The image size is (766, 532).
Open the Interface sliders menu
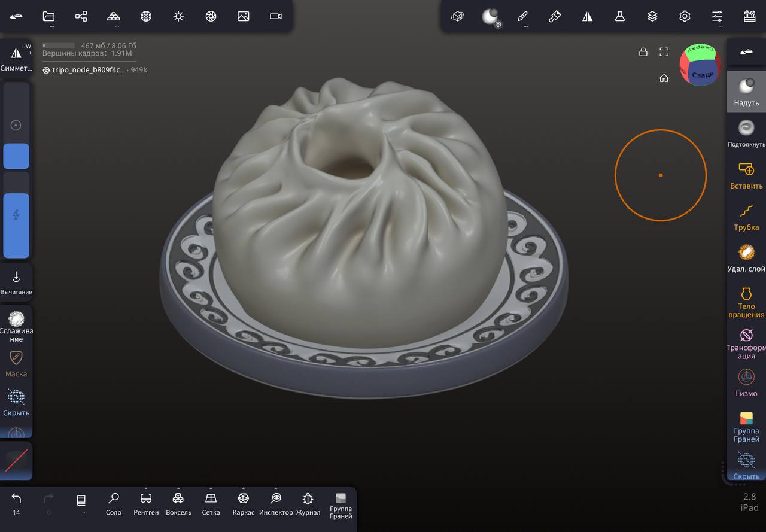717,16
